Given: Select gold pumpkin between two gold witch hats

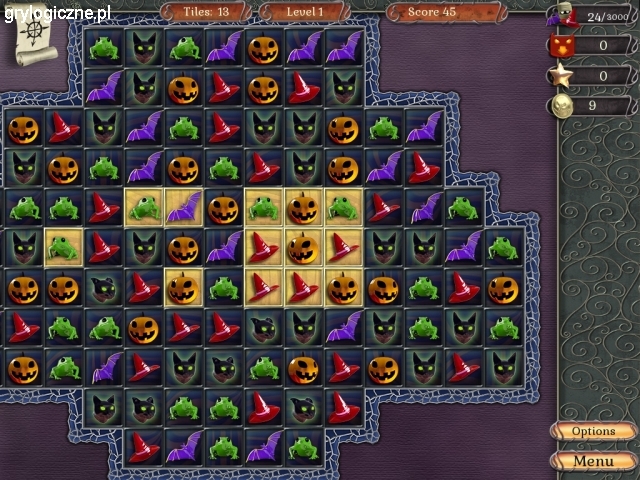Looking at the screenshot, I should click(303, 248).
